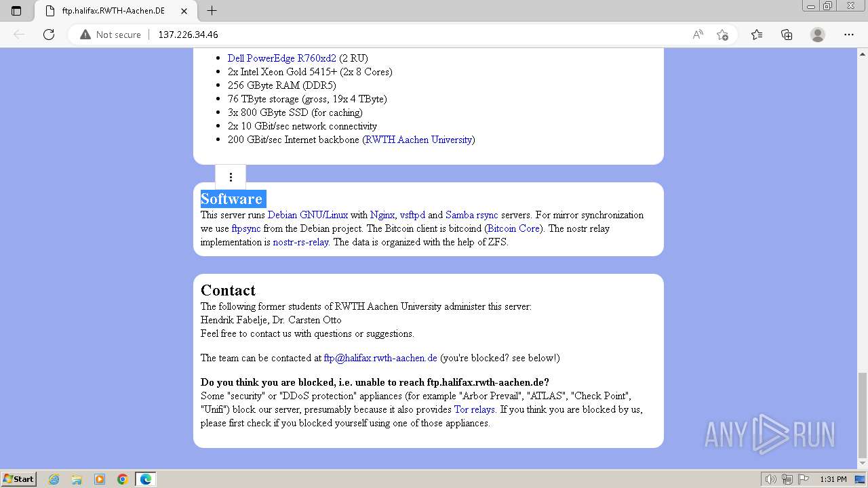The width and height of the screenshot is (868, 488).
Task: Click the 1:31 PM system clock
Action: pyautogui.click(x=833, y=479)
